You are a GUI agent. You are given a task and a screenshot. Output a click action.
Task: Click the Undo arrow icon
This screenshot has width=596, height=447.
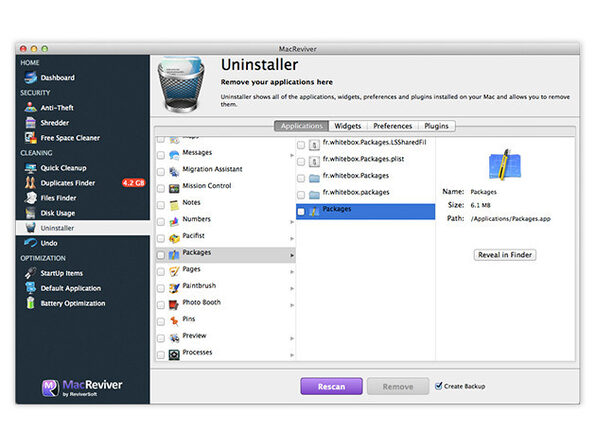coord(30,243)
